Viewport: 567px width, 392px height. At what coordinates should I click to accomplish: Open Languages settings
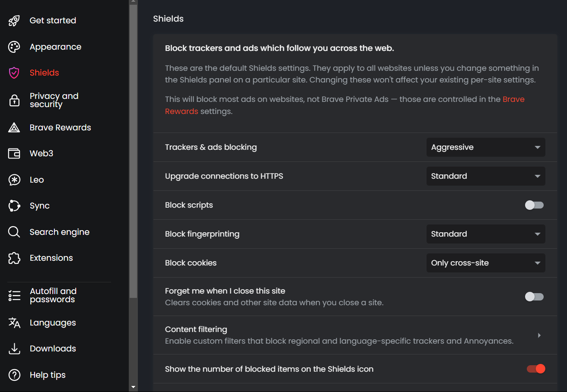pyautogui.click(x=53, y=323)
